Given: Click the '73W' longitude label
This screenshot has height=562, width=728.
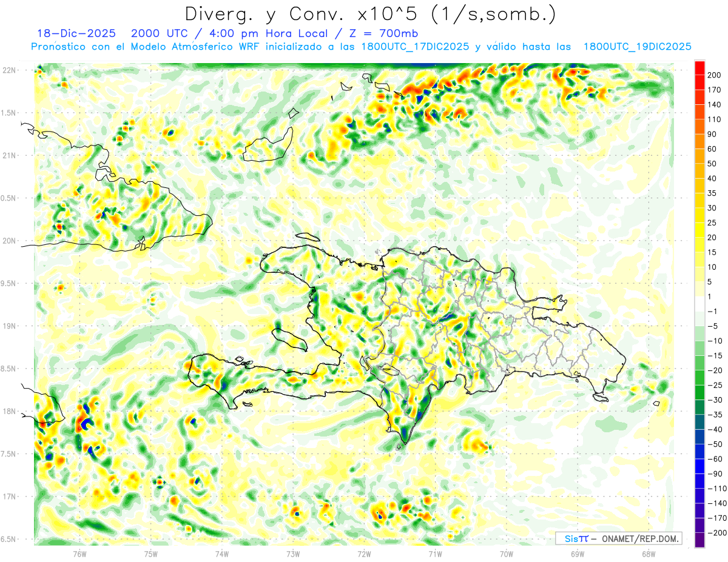Looking at the screenshot, I should tap(293, 554).
